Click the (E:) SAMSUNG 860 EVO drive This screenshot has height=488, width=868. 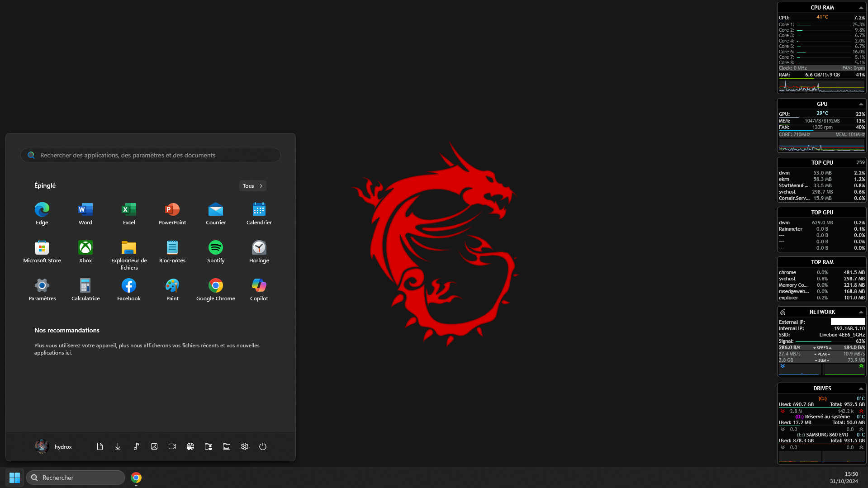[822, 435]
